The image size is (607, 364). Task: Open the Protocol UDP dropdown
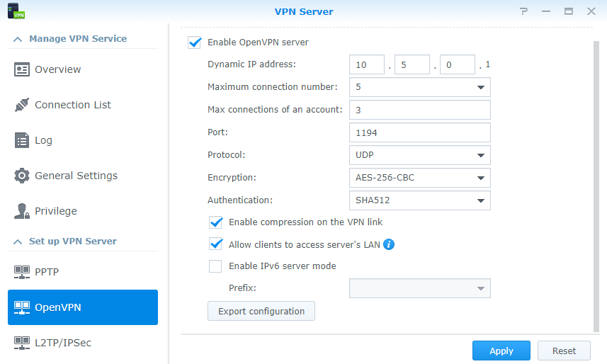[419, 155]
